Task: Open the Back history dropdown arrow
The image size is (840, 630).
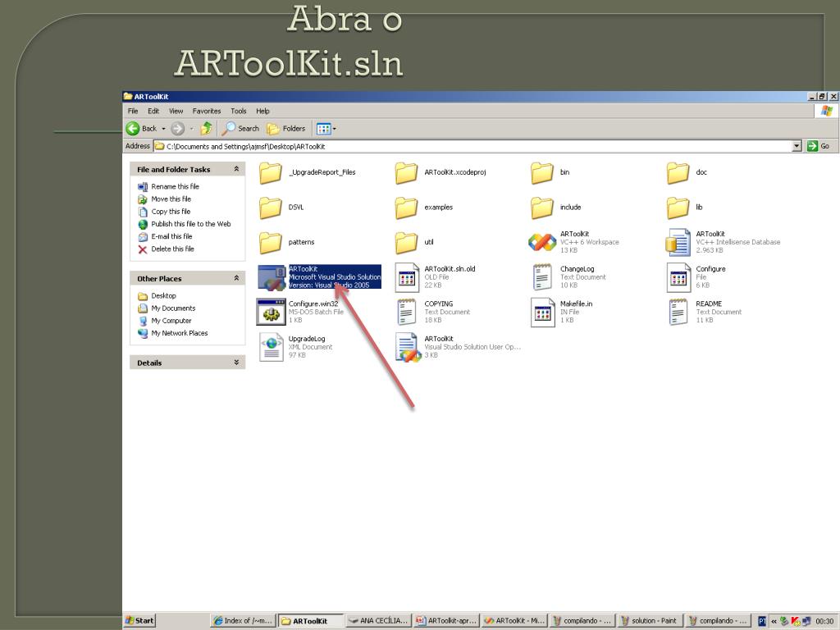Action: pos(163,129)
